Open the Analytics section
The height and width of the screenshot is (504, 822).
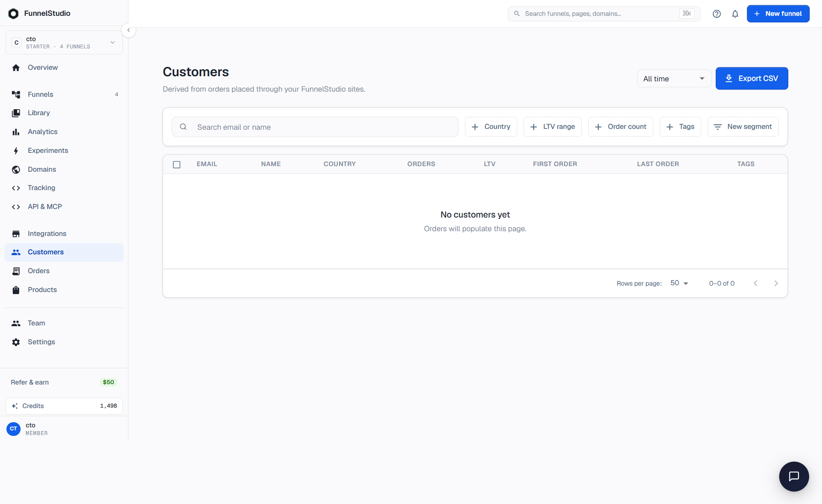click(64, 132)
